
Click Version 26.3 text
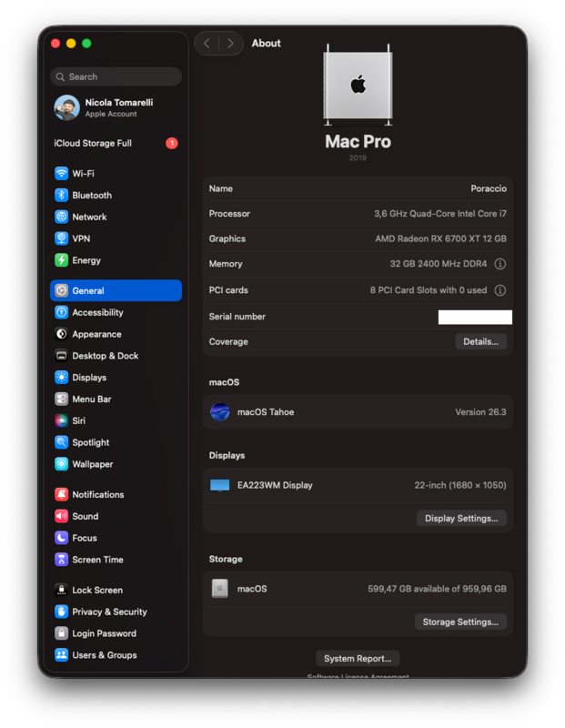point(480,412)
